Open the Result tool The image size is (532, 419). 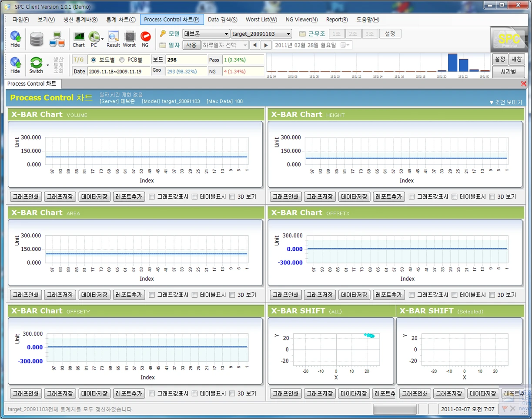pyautogui.click(x=113, y=39)
